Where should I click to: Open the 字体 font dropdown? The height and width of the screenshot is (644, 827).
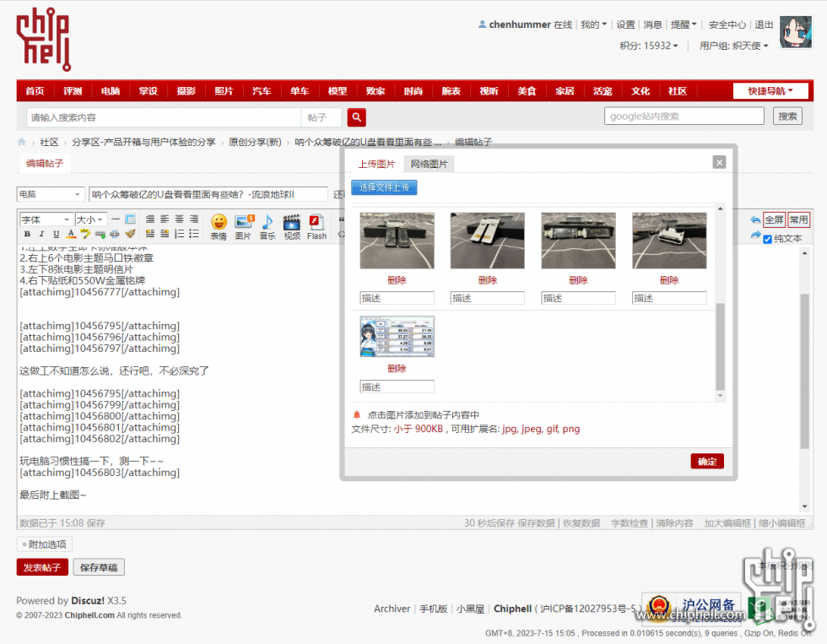click(x=46, y=219)
